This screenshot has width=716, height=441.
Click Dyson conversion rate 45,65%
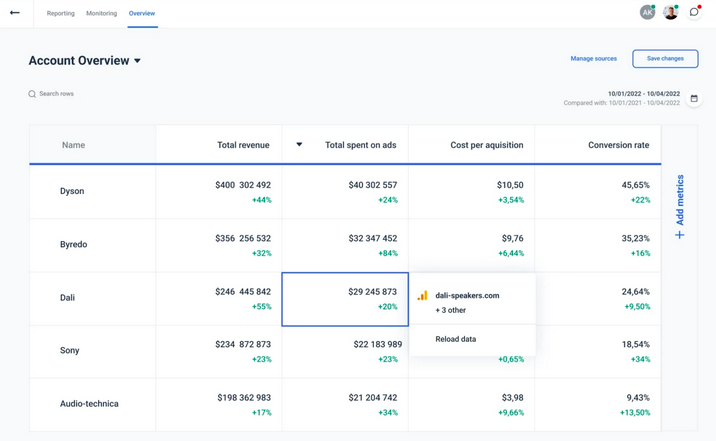click(x=635, y=185)
